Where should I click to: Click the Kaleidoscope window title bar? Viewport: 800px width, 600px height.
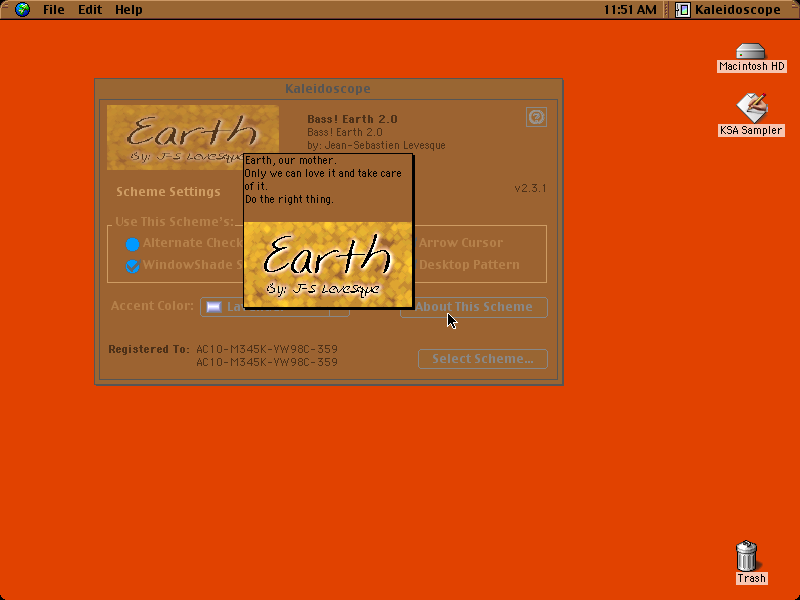coord(328,89)
